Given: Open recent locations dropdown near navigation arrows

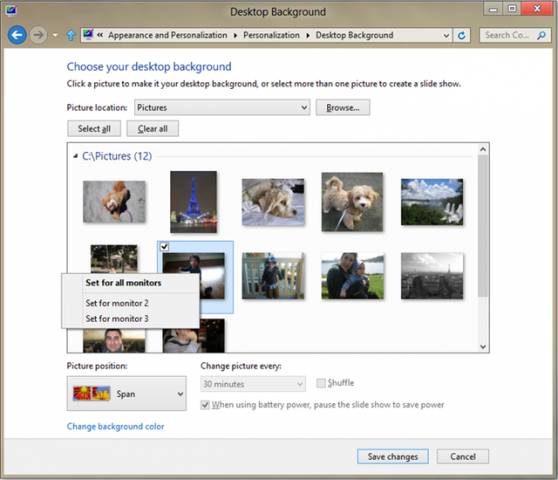Looking at the screenshot, I should [55, 35].
